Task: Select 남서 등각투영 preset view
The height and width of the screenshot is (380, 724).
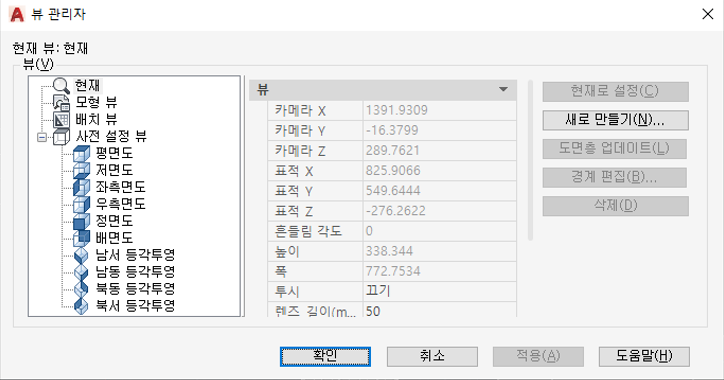Action: coord(135,255)
